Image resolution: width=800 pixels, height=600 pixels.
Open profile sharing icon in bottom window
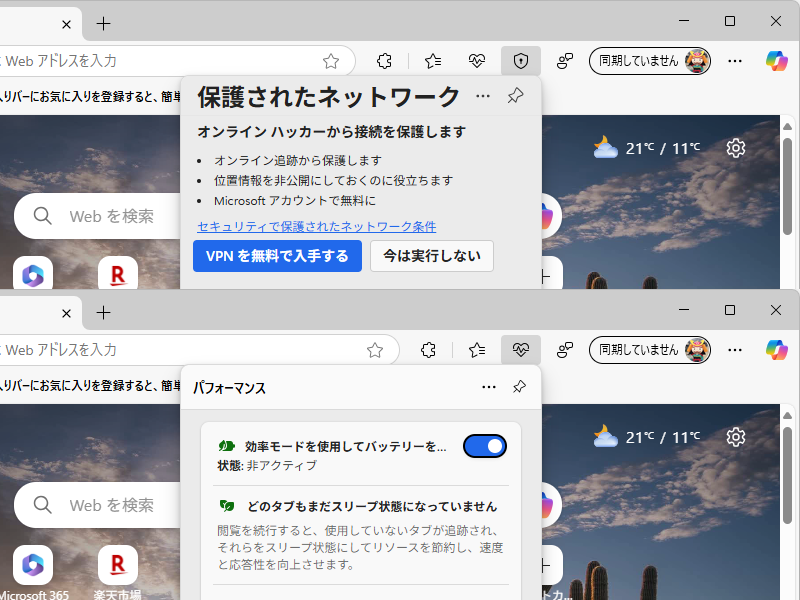[x=565, y=350]
